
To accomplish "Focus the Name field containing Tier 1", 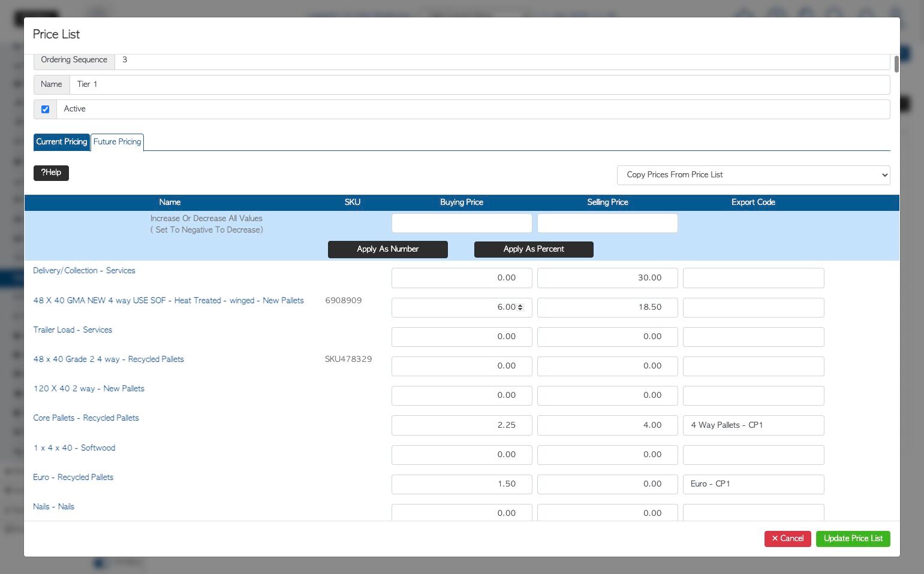I will tap(480, 84).
